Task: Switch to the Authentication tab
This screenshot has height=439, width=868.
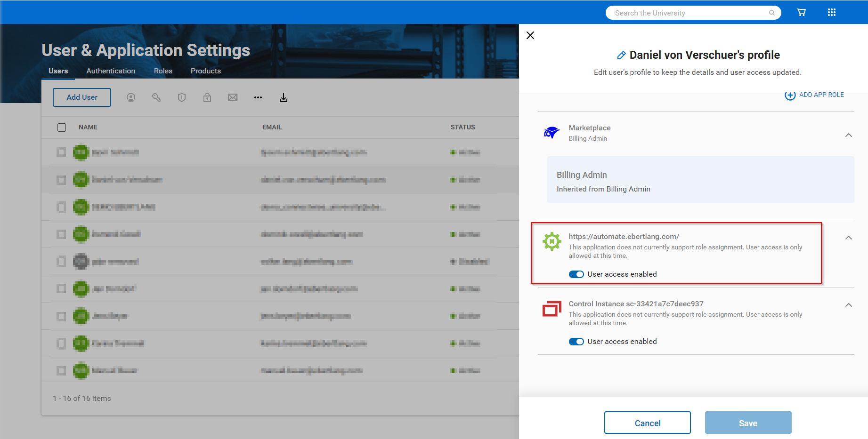Action: click(x=111, y=71)
